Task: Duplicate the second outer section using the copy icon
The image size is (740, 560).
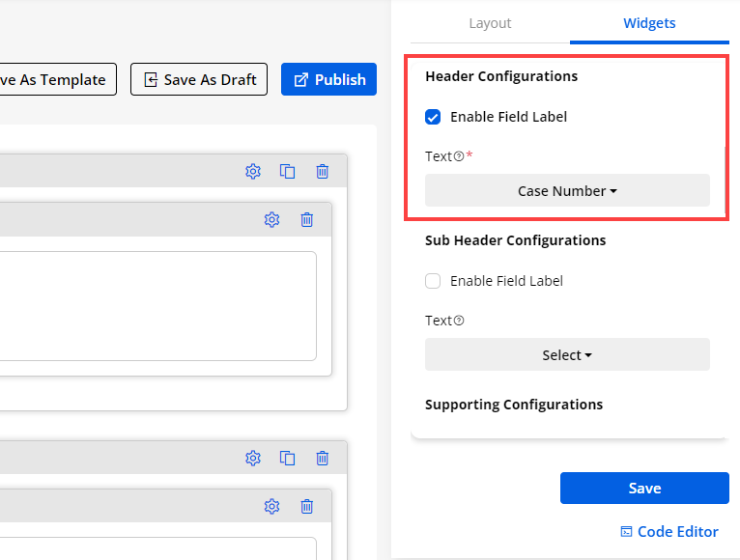Action: pyautogui.click(x=287, y=458)
